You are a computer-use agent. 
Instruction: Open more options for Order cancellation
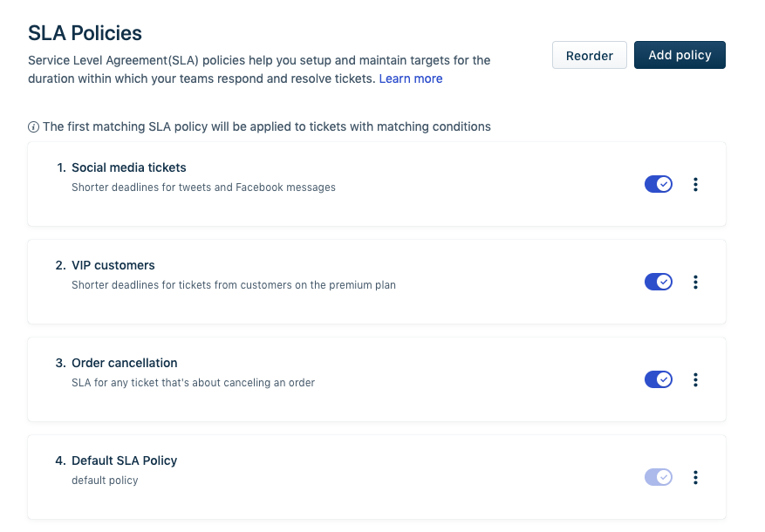[x=695, y=379]
